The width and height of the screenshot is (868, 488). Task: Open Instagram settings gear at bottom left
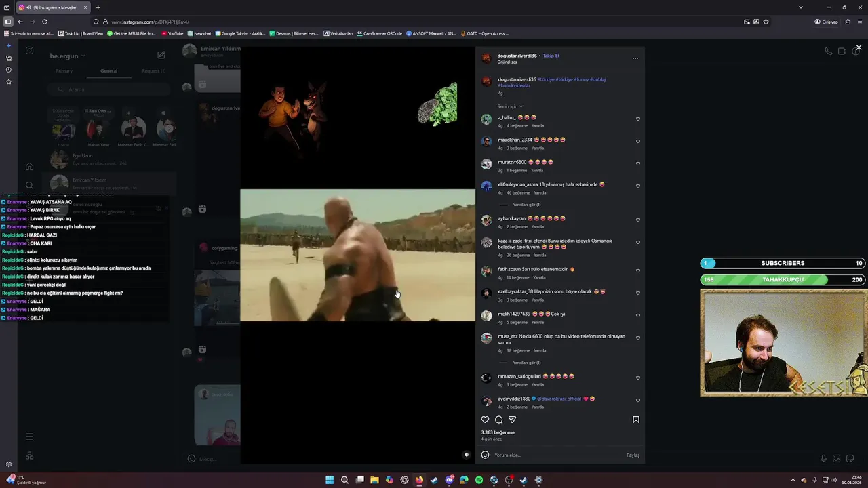(x=9, y=464)
